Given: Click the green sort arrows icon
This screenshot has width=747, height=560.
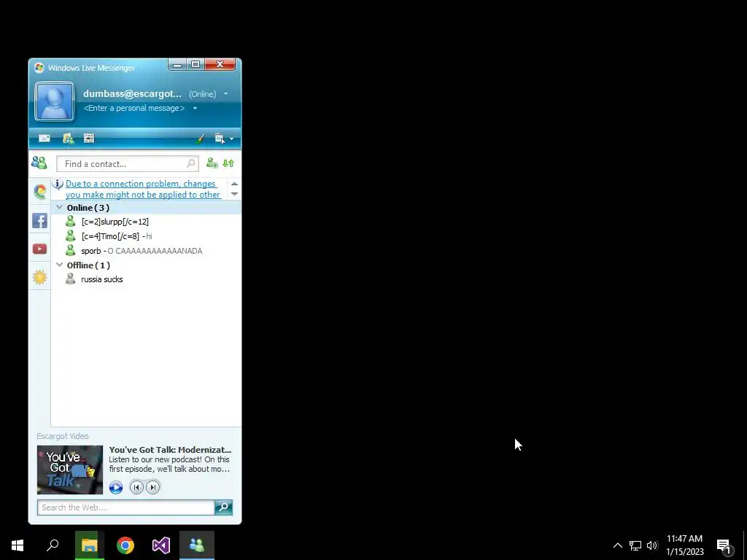Looking at the screenshot, I should click(x=228, y=163).
